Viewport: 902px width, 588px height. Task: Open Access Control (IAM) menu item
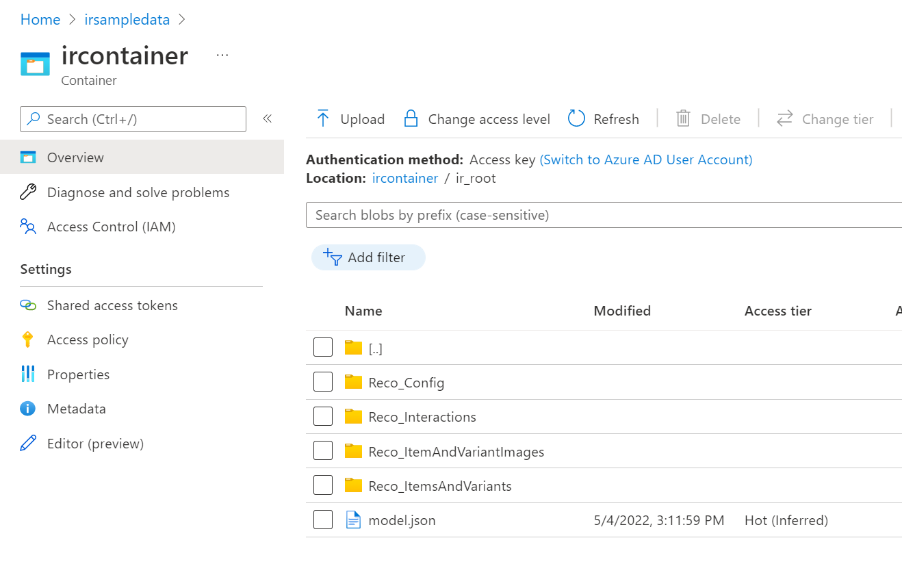pos(111,227)
